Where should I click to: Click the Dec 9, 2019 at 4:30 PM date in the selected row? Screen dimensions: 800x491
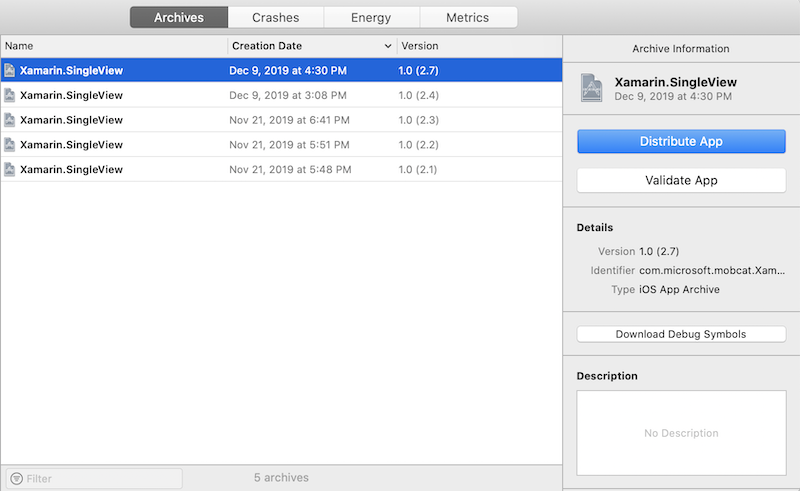tap(288, 70)
